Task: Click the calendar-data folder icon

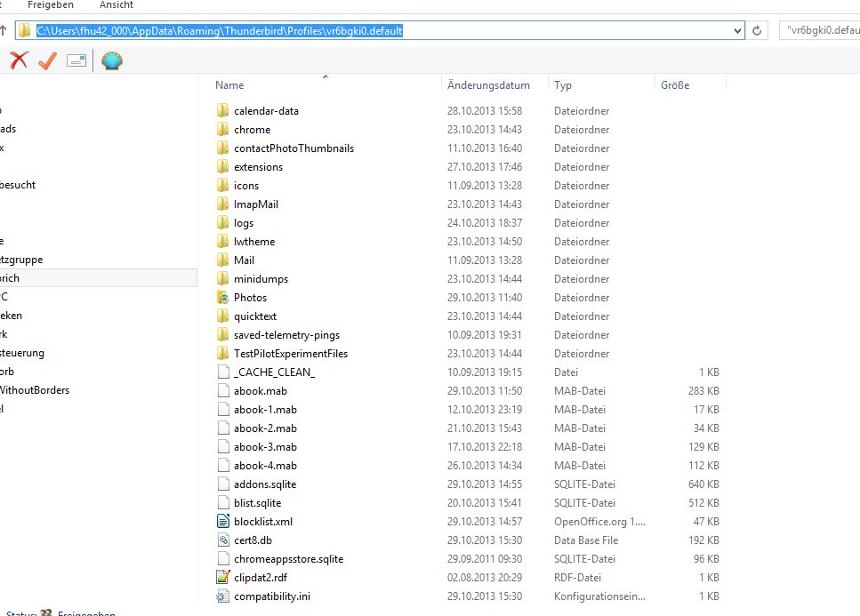Action: tap(222, 111)
